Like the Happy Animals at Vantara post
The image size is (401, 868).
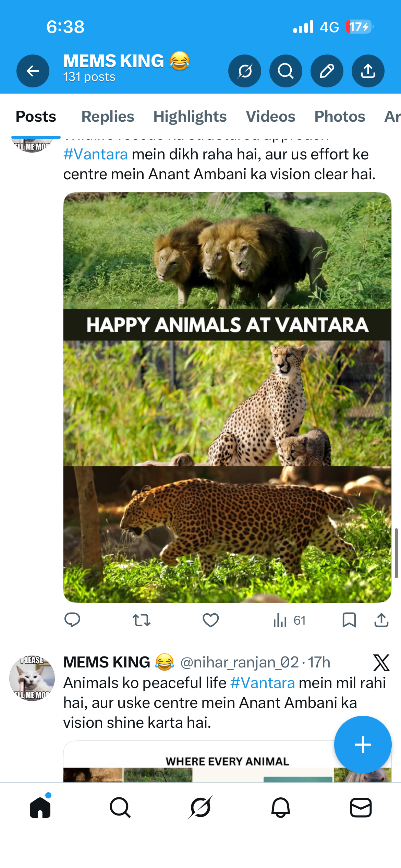coord(210,620)
